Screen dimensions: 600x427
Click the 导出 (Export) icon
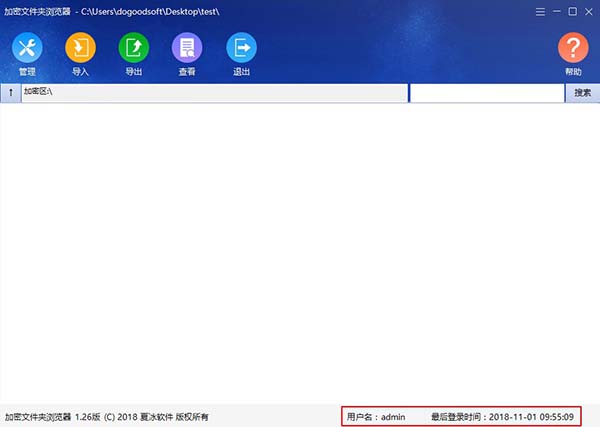point(134,47)
